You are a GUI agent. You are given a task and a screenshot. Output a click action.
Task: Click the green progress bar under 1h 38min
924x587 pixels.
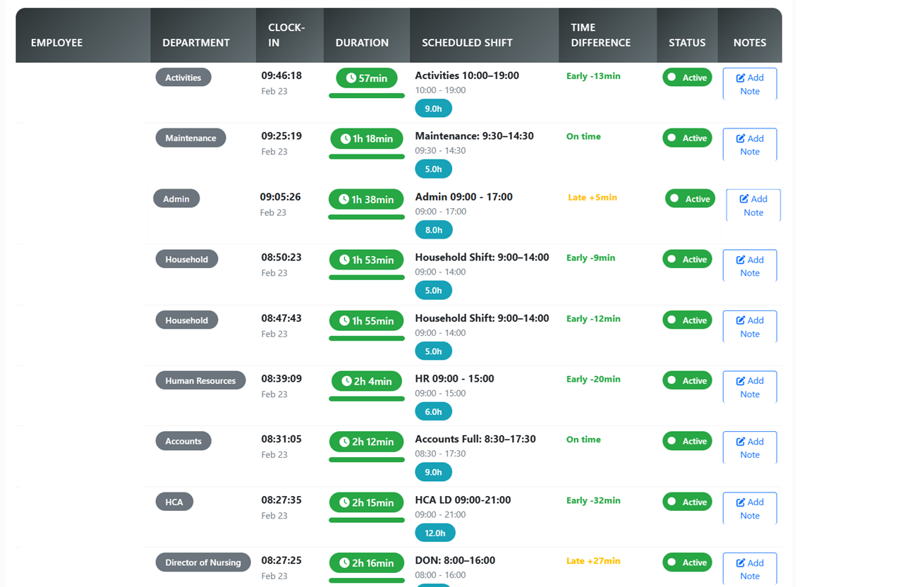366,217
